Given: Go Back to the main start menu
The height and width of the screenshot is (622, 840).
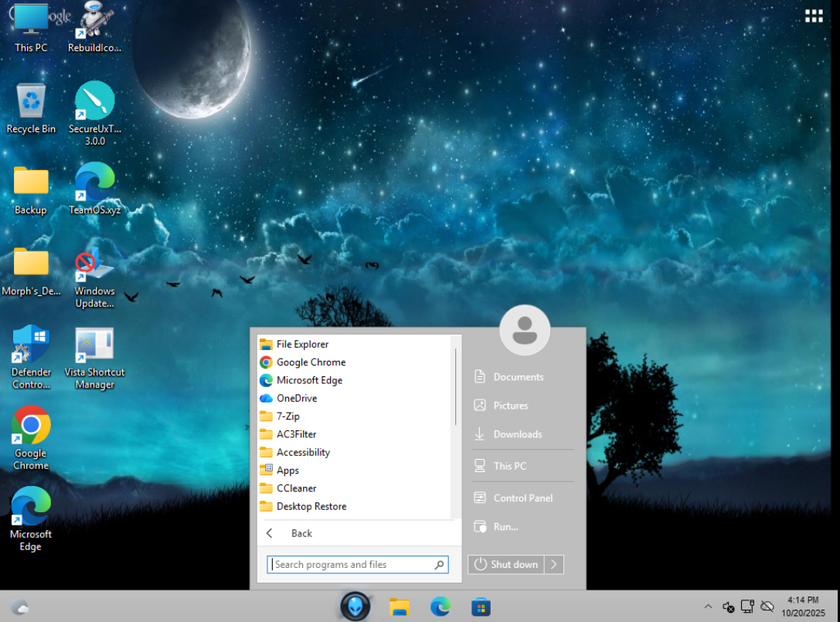Looking at the screenshot, I should [301, 533].
